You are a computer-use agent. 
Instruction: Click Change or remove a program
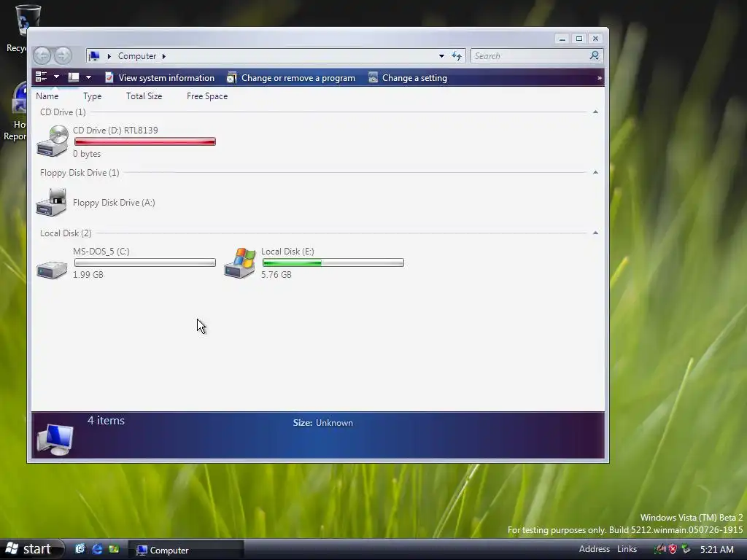point(291,77)
